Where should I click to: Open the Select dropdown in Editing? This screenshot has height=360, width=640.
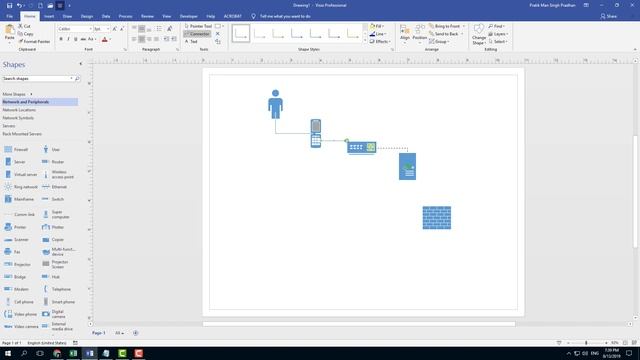[498, 42]
